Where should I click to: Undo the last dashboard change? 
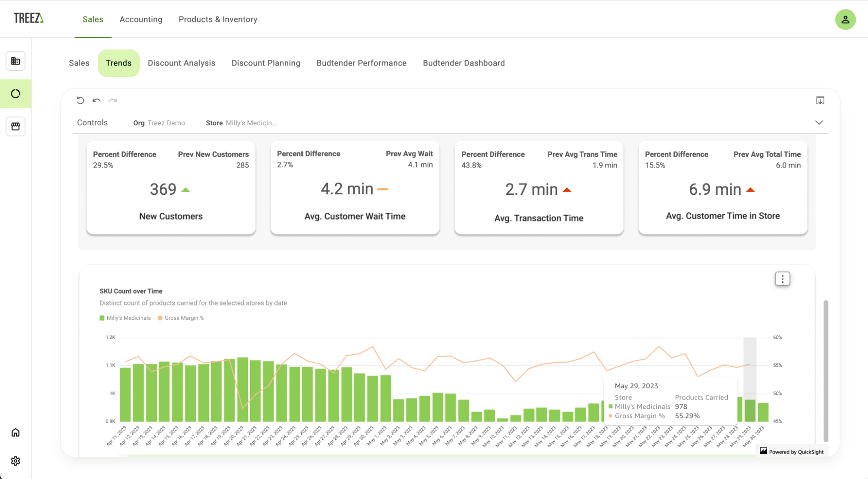coord(97,100)
